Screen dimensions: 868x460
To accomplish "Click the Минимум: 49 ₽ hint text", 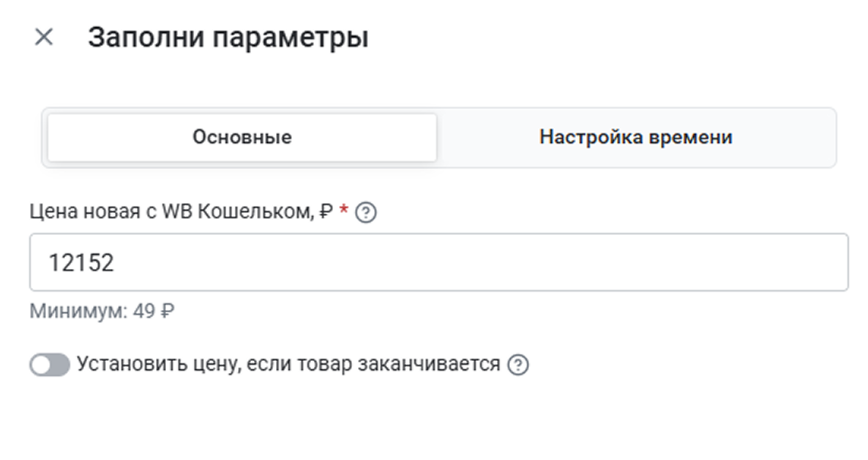I will (x=102, y=311).
